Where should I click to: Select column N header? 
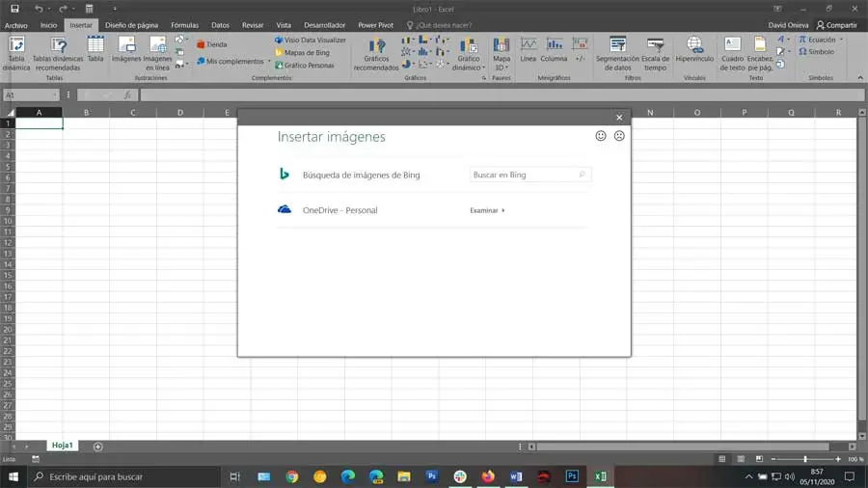pos(650,112)
